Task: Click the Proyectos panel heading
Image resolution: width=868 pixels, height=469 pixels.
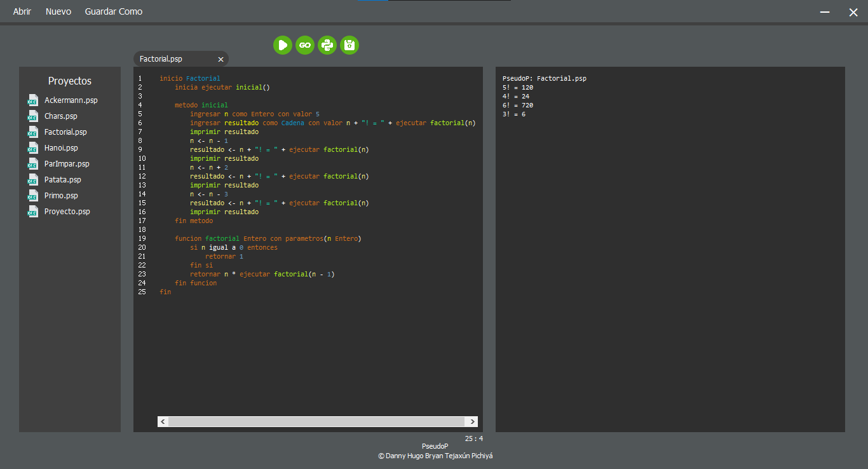Action: tap(70, 81)
